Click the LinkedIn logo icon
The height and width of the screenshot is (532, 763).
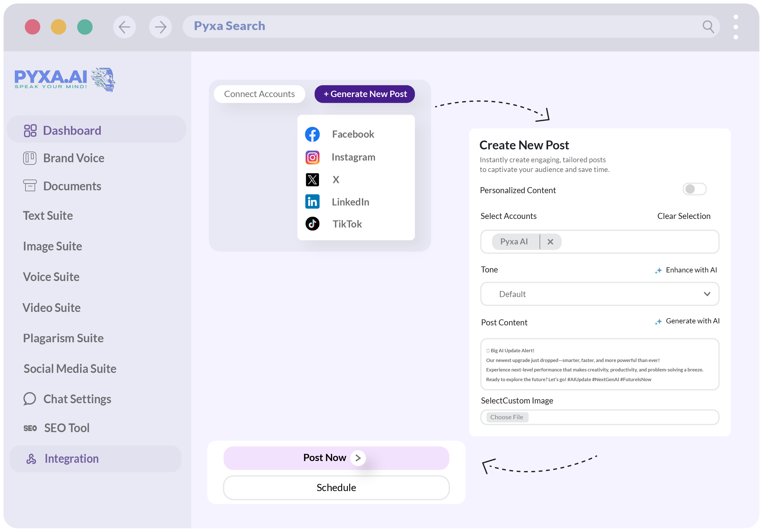tap(312, 202)
